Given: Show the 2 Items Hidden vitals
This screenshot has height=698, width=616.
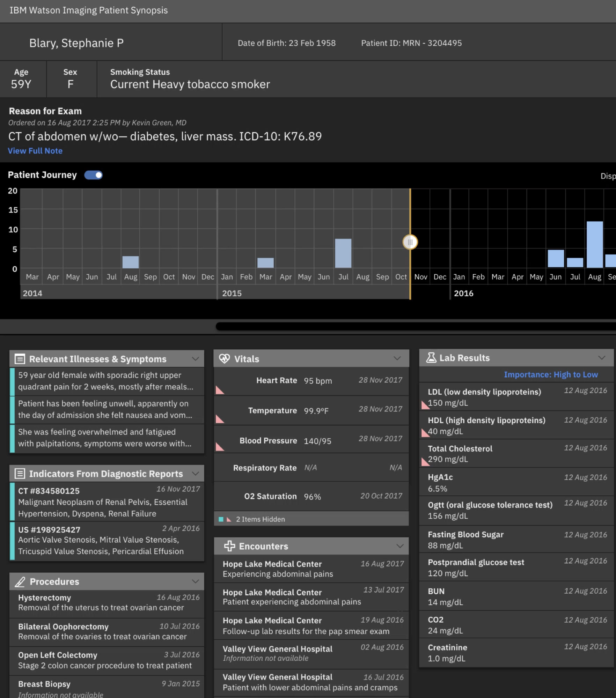Looking at the screenshot, I should click(311, 519).
